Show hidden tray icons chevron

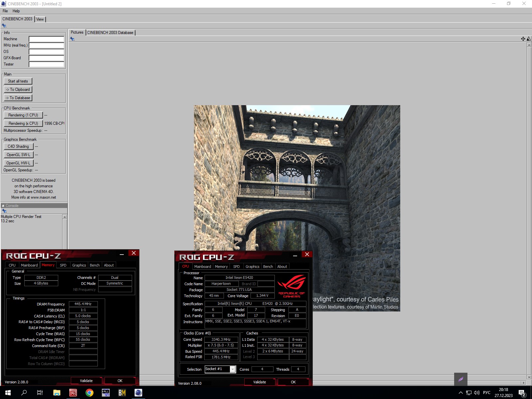(461, 393)
